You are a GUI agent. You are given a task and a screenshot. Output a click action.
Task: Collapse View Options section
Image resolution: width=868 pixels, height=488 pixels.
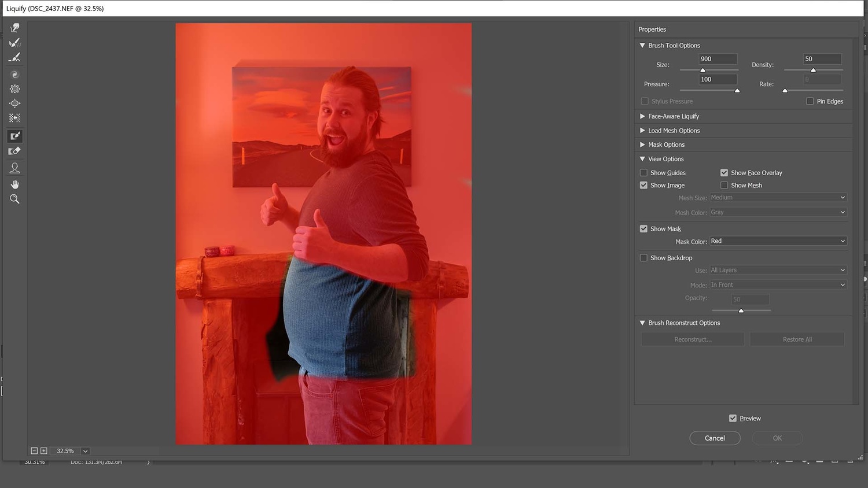[x=642, y=159]
